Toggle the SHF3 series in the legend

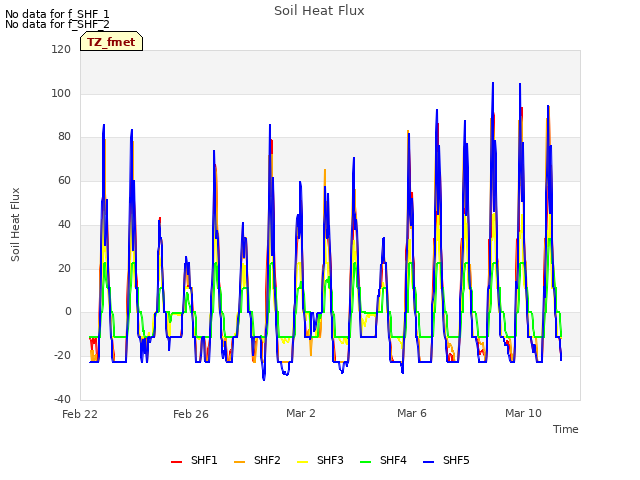[x=320, y=460]
